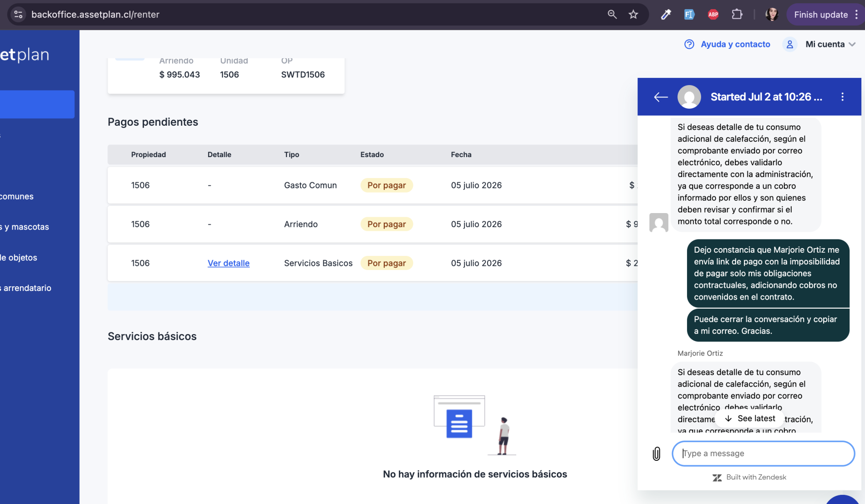Click the message starting with Dejo constancia

(x=768, y=273)
